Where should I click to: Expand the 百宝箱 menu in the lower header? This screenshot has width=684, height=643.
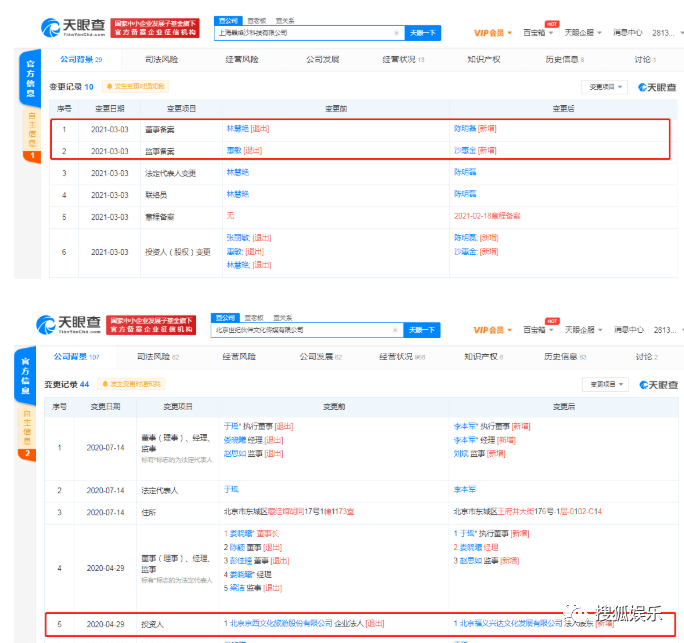(538, 330)
